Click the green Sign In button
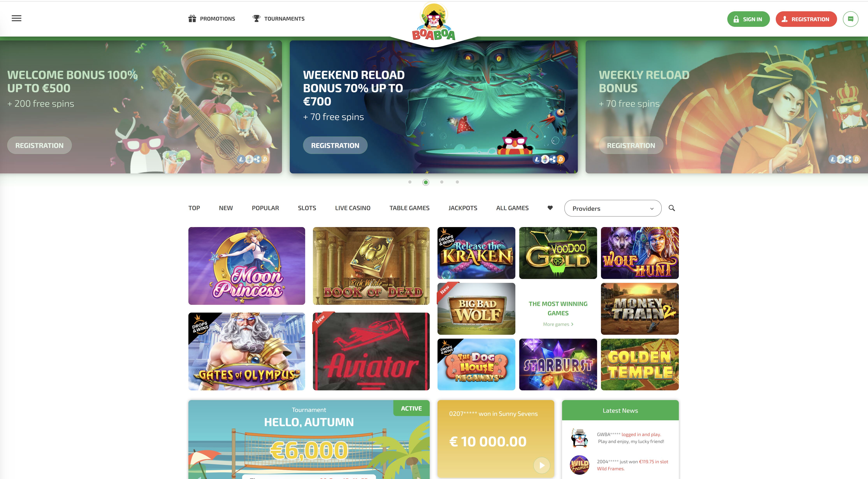 (748, 19)
